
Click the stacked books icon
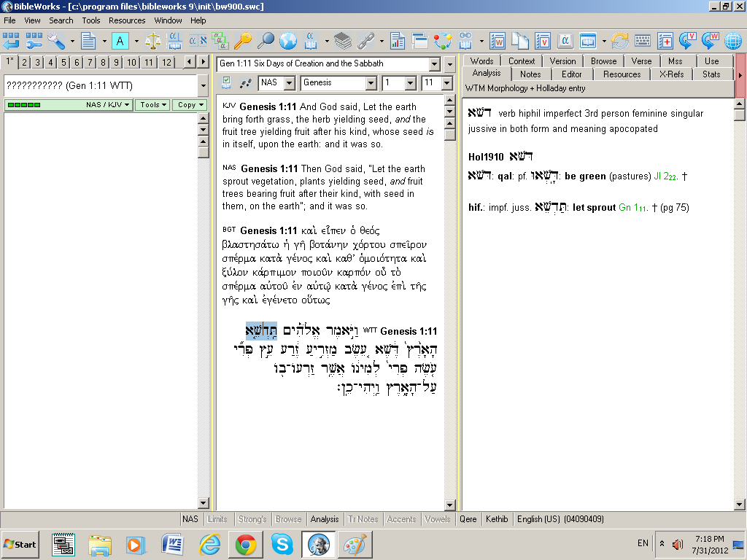tap(343, 41)
